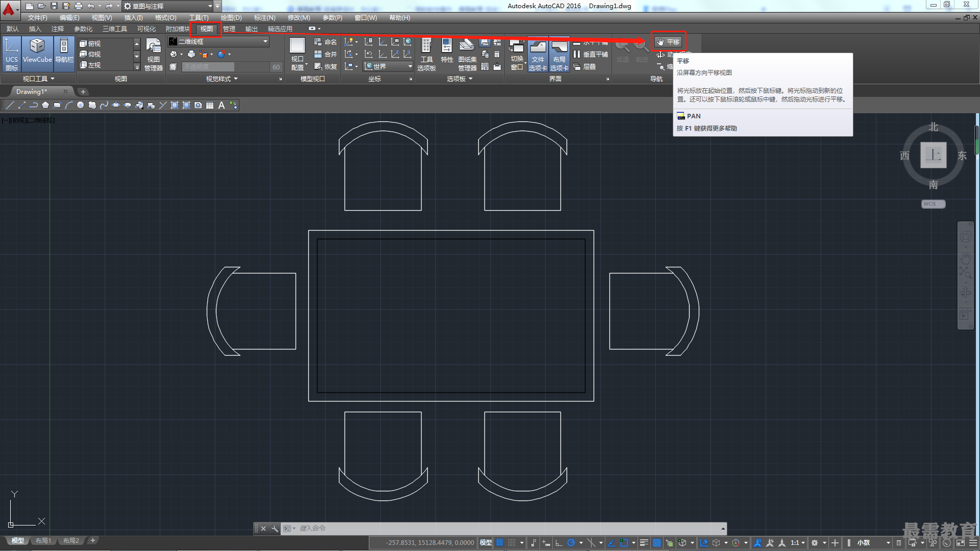Add a new drawing tab with plus button
The height and width of the screenshot is (551, 980).
click(x=83, y=92)
